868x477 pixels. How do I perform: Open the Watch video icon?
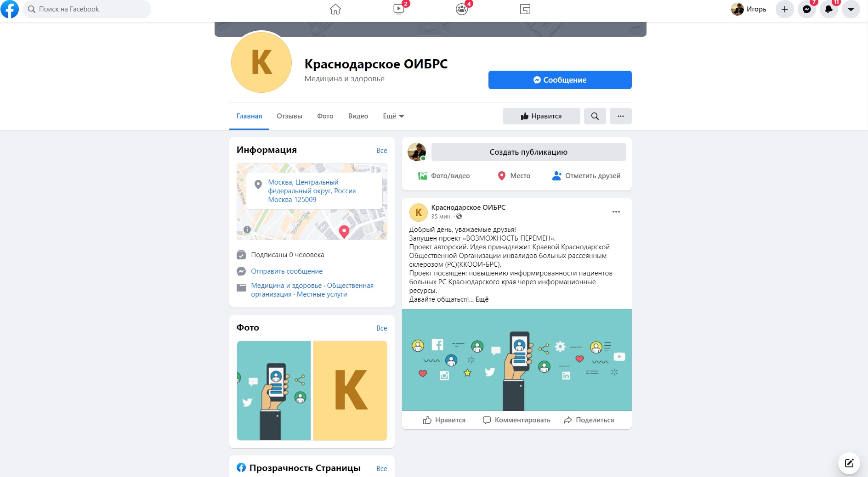point(399,9)
